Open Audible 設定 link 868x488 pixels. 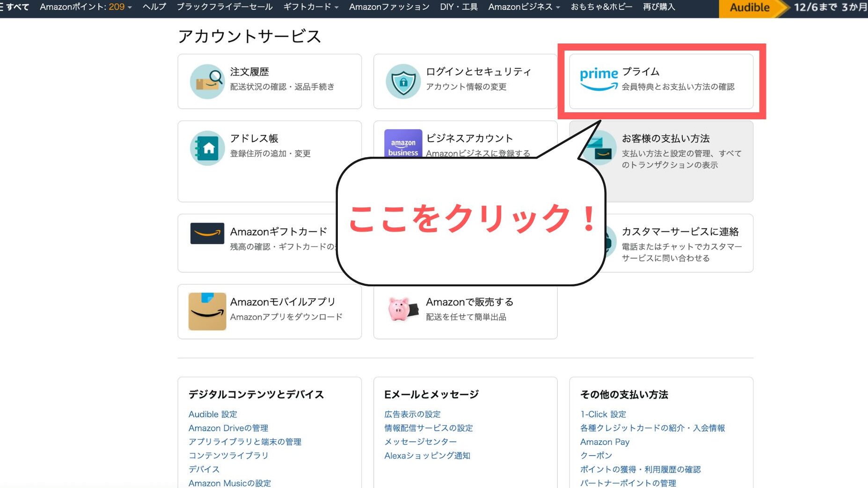(213, 415)
